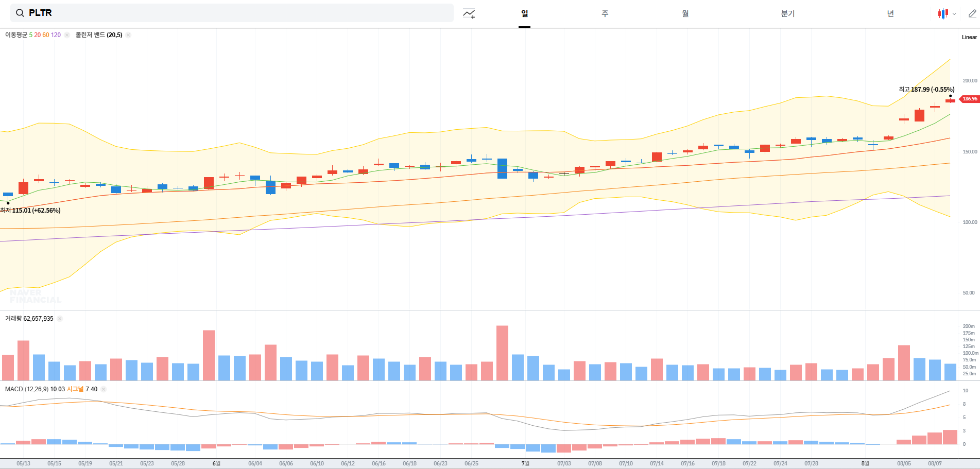Click the 200.00 price axis label
The image size is (980, 469).
point(970,81)
